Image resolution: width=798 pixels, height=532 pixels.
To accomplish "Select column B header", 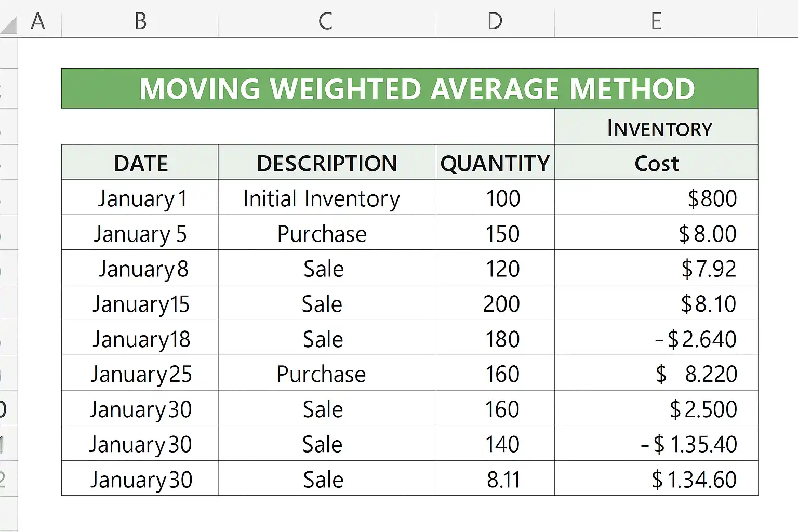I will point(140,21).
